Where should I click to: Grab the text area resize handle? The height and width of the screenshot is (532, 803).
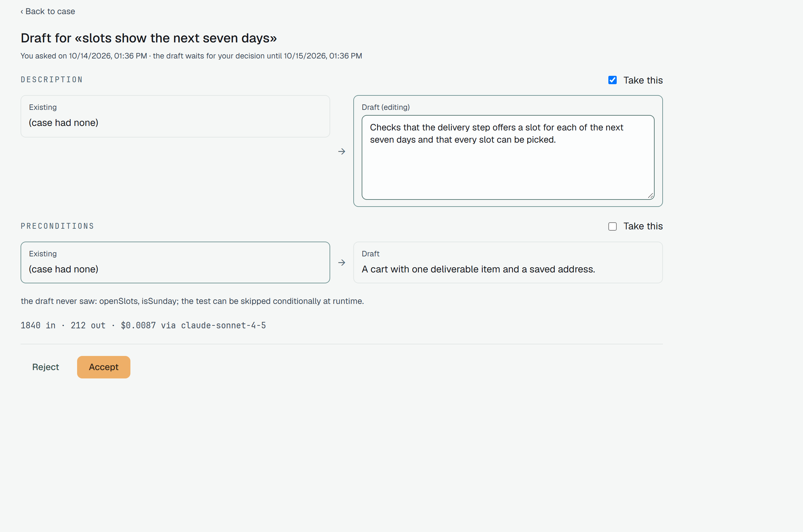point(650,196)
